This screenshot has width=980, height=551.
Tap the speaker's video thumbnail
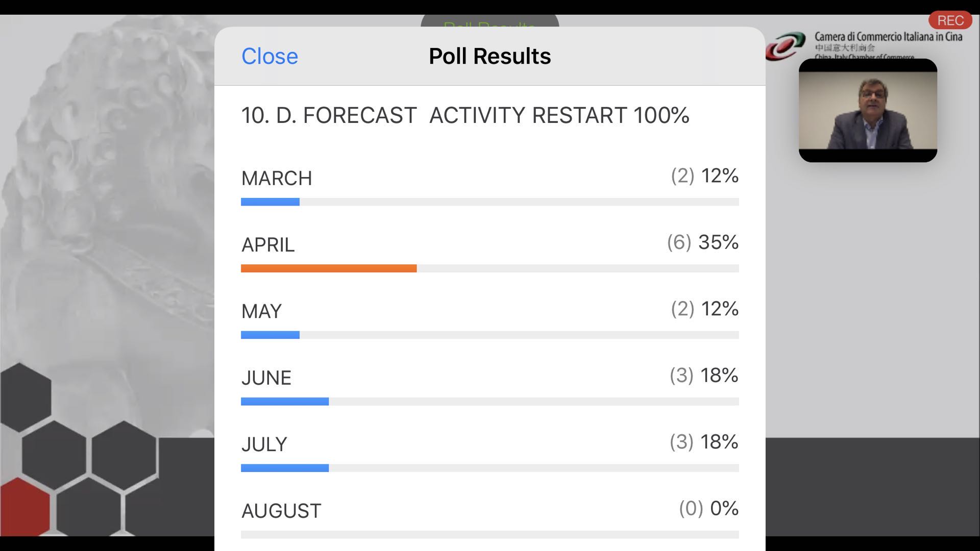pos(868,110)
